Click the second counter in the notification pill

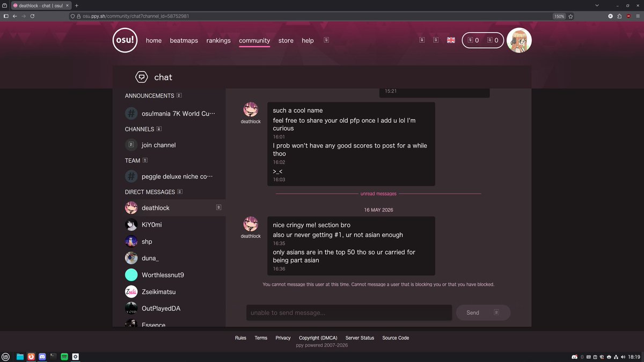[493, 40]
